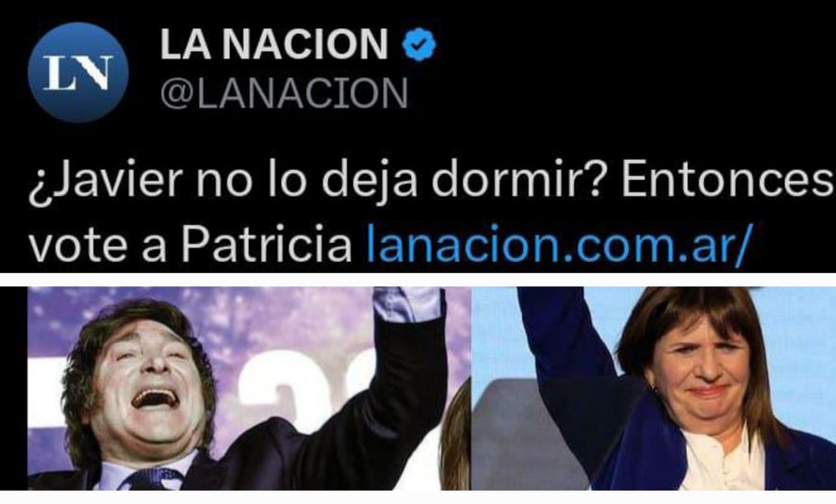Open the LA NACION display name
836x504 pixels.
pos(274,44)
